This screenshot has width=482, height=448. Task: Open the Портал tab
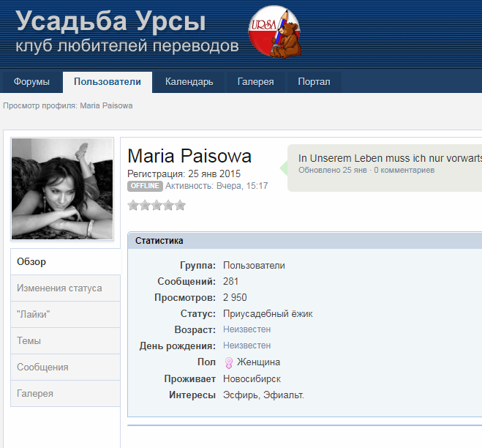point(315,82)
